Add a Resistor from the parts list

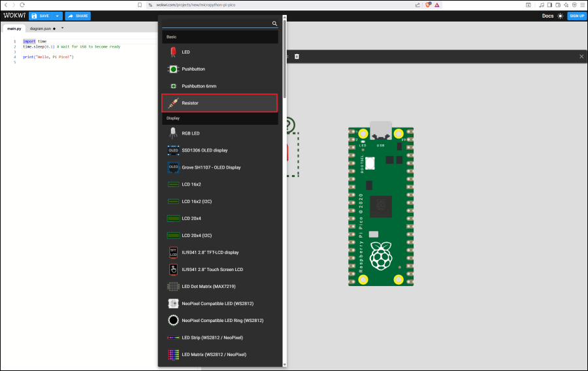coord(220,103)
